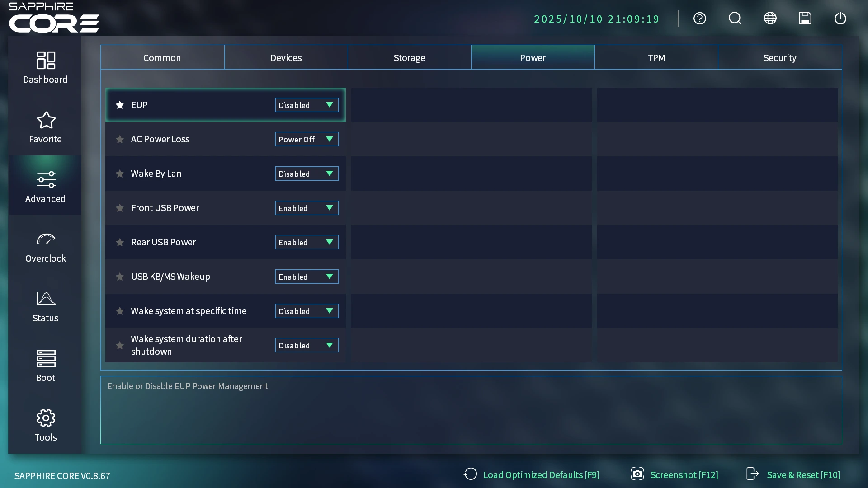This screenshot has width=868, height=488.
Task: Click the search magnifier icon
Action: 735,19
